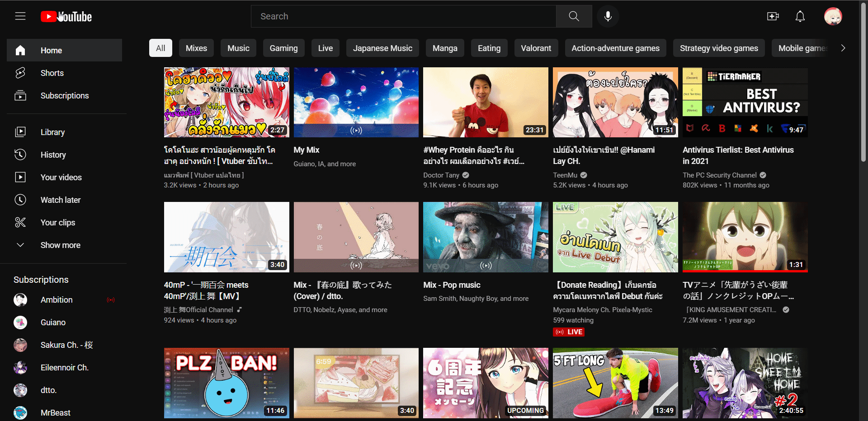Open the account avatar menu

click(833, 16)
